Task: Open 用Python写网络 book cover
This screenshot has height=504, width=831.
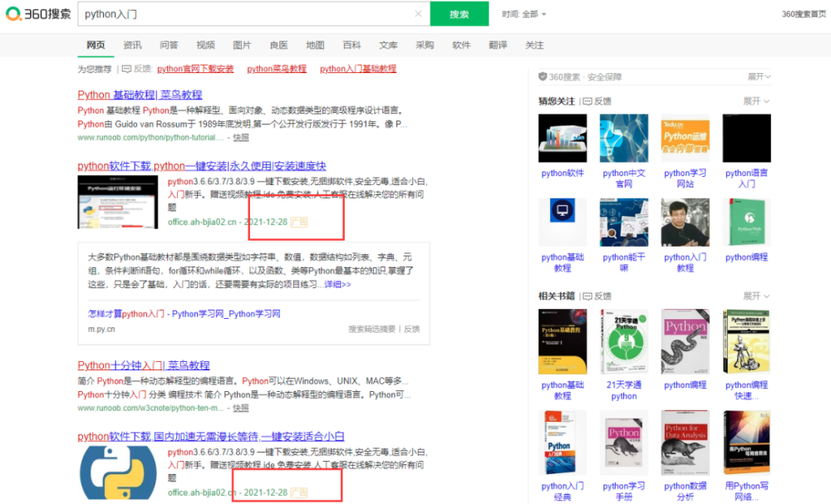Action: coord(747,443)
